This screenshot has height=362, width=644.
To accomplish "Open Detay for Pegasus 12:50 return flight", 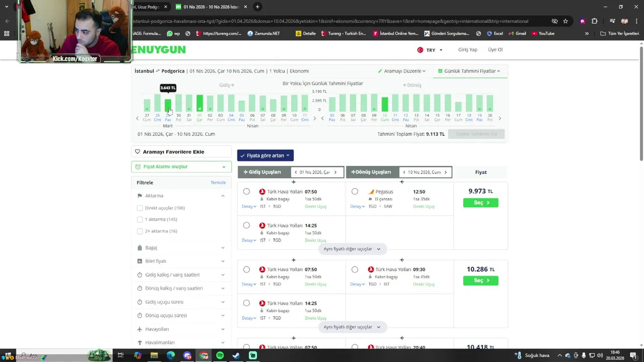I will (x=357, y=207).
